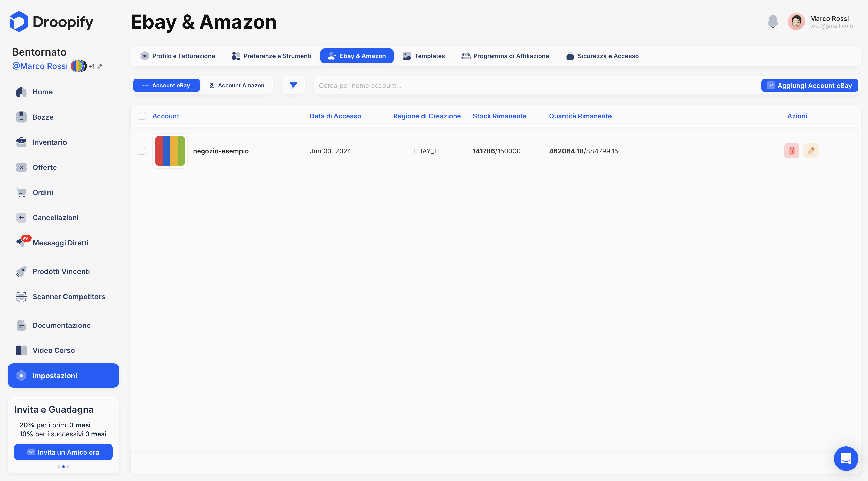Open the chat support bubble
Image resolution: width=868 pixels, height=481 pixels.
click(846, 458)
